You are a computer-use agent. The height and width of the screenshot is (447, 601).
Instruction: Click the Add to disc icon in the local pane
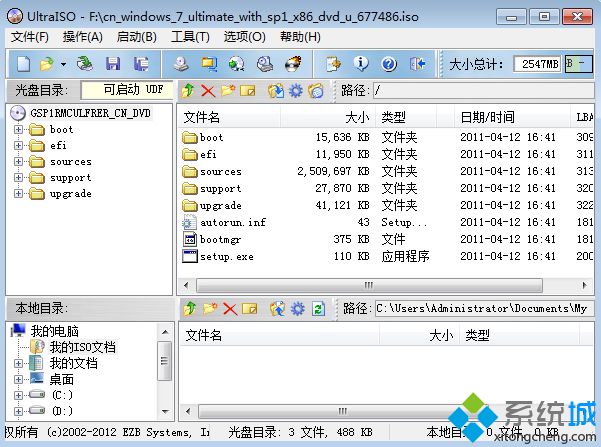(x=278, y=309)
